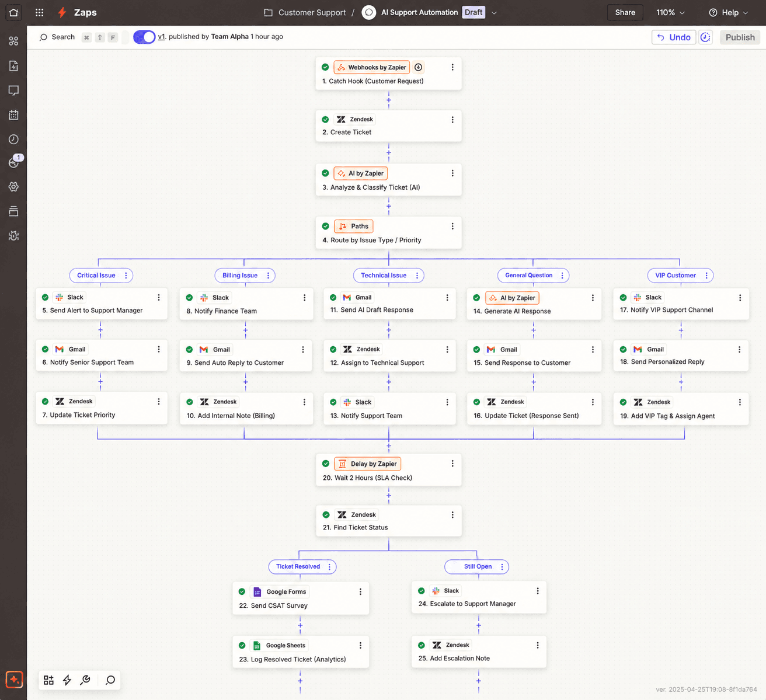
Task: Open version history clock icon beside Undo
Action: tap(705, 37)
